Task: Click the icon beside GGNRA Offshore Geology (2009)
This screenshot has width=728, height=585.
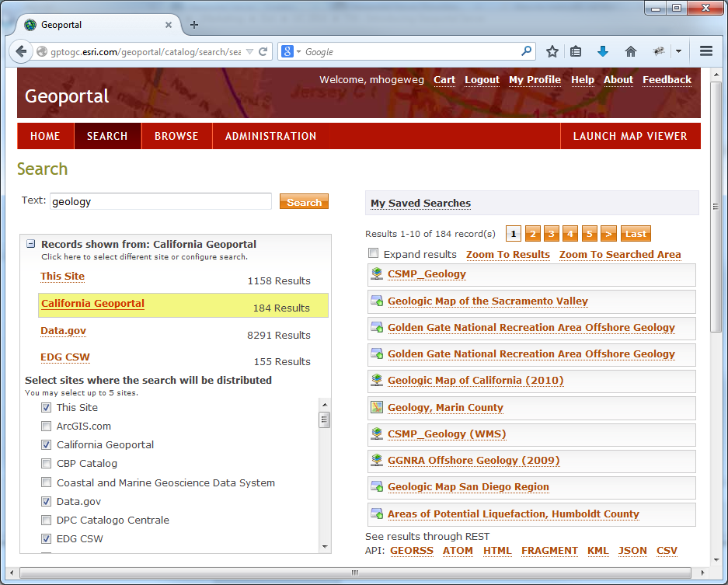Action: [x=376, y=461]
